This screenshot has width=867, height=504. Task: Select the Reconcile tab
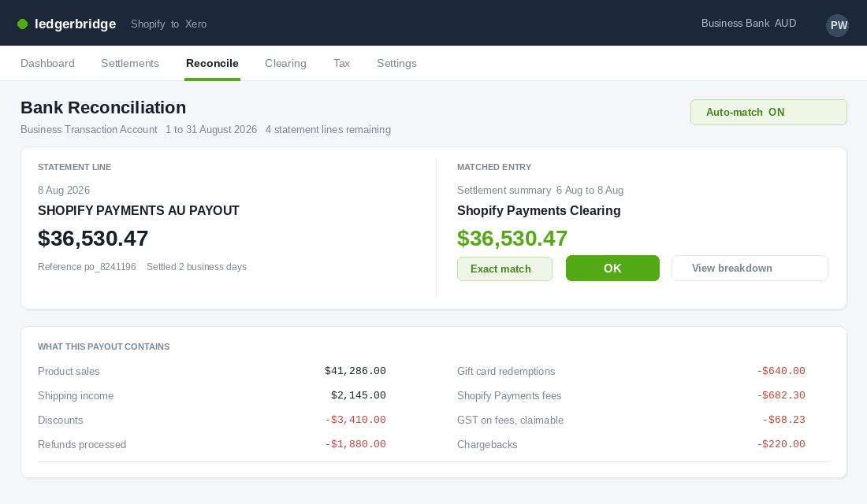[x=212, y=64]
